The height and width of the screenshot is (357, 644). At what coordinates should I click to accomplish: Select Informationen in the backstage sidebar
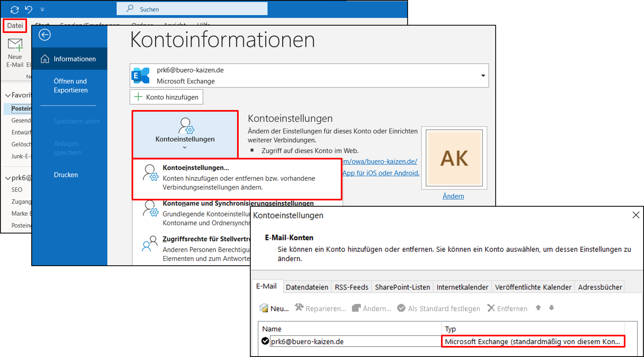(69, 59)
